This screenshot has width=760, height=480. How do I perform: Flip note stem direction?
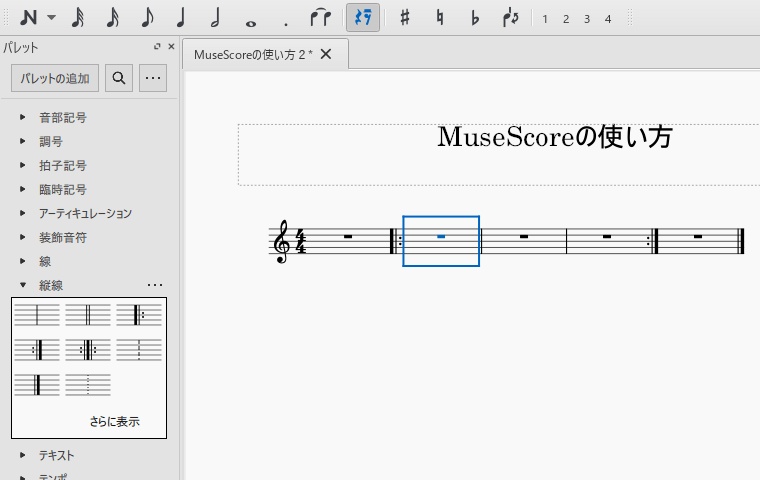coord(510,18)
